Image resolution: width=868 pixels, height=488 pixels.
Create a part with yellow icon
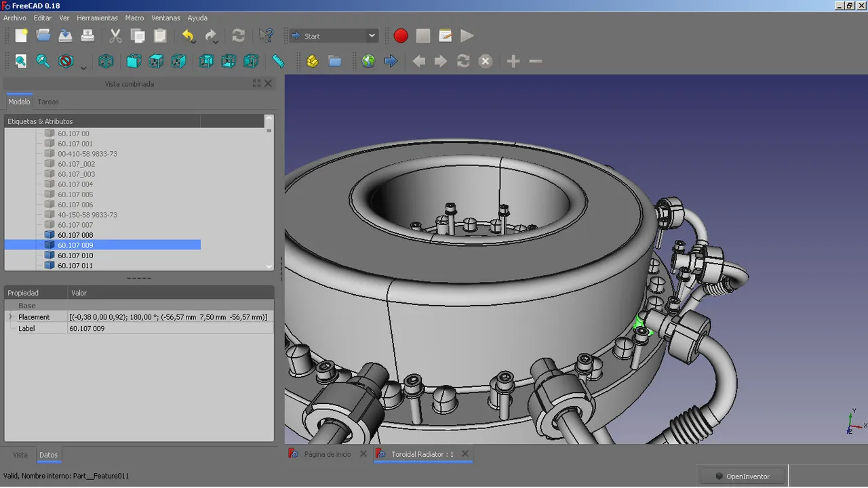click(313, 61)
